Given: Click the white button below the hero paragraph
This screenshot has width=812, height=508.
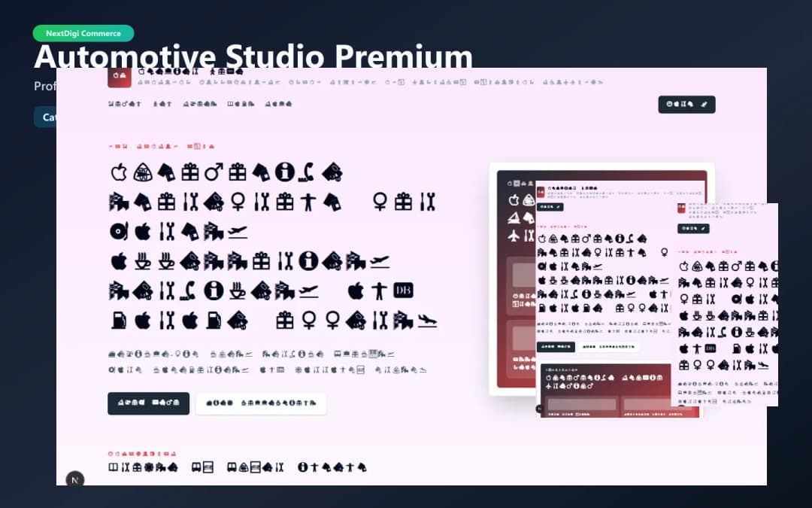Looking at the screenshot, I should click(x=261, y=403).
